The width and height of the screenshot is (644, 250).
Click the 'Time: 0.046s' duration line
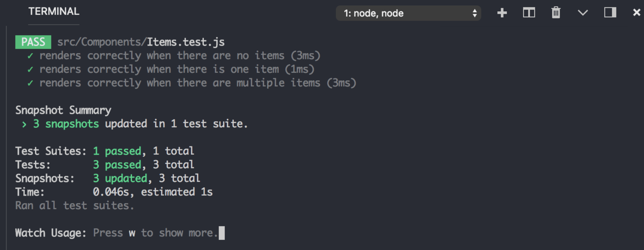point(114,192)
